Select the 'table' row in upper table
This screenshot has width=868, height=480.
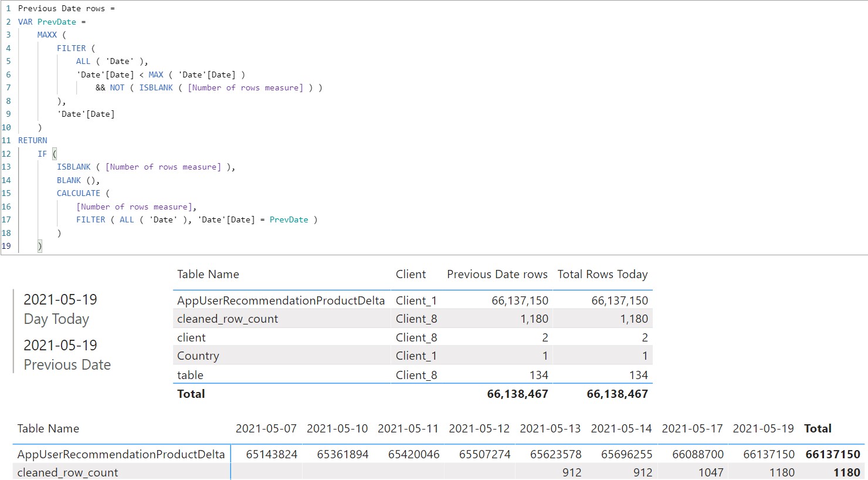point(413,375)
